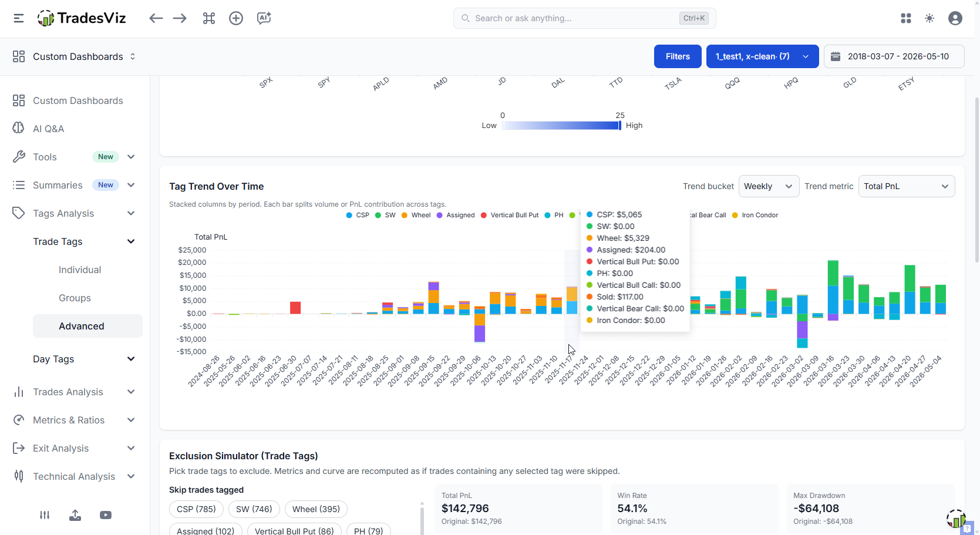Screen dimensions: 980x535
Task: Click the red bar for 2025-06-30
Action: click(x=295, y=308)
